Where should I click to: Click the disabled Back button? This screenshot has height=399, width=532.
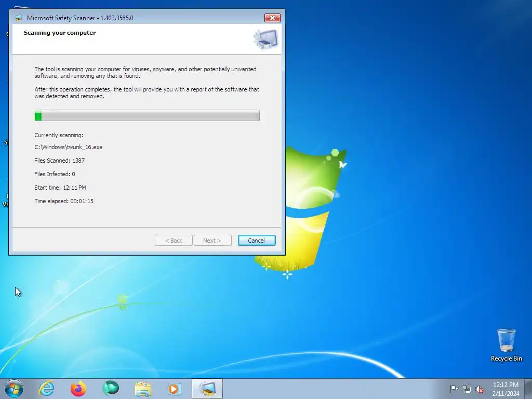click(174, 240)
